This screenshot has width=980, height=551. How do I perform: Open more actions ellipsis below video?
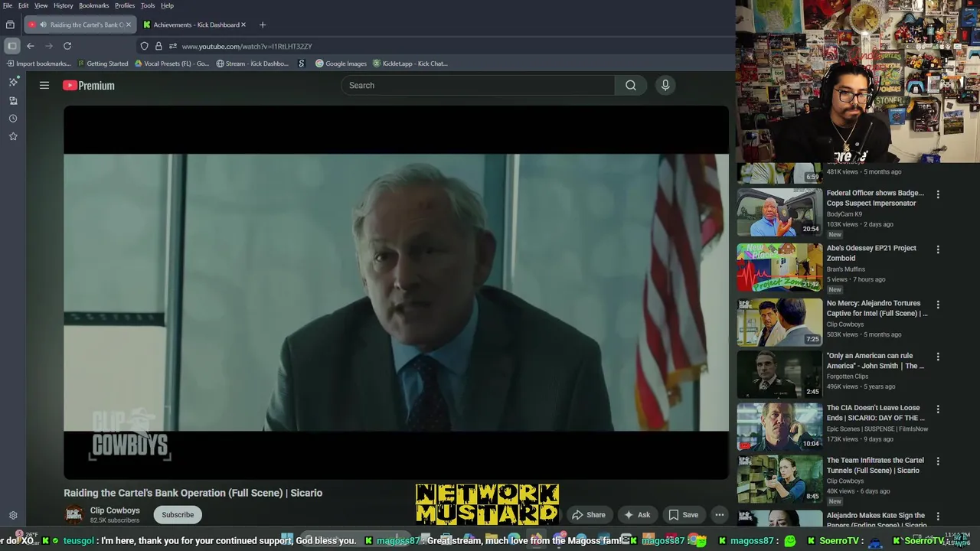pyautogui.click(x=720, y=515)
